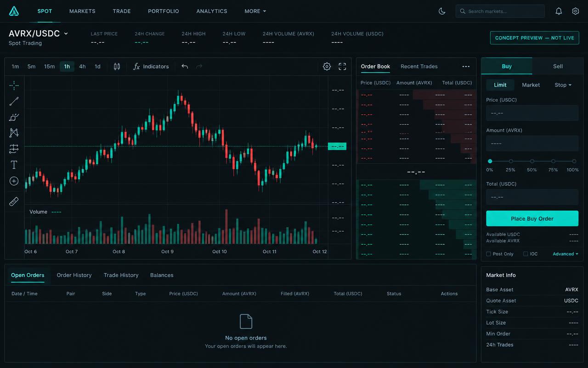This screenshot has width=588, height=368.
Task: Open the notifications bell
Action: click(x=559, y=11)
